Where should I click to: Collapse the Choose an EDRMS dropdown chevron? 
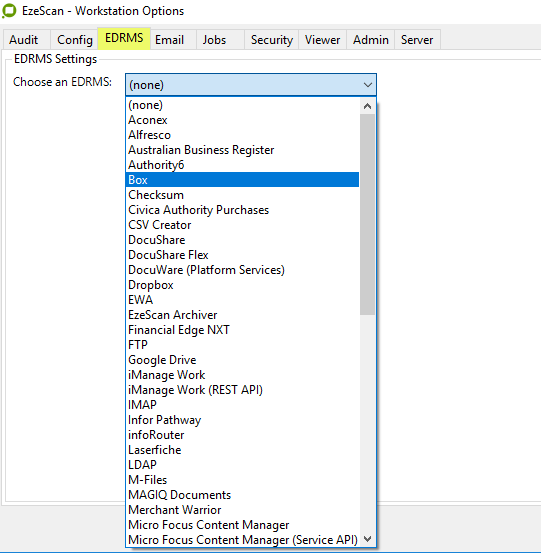click(x=367, y=85)
